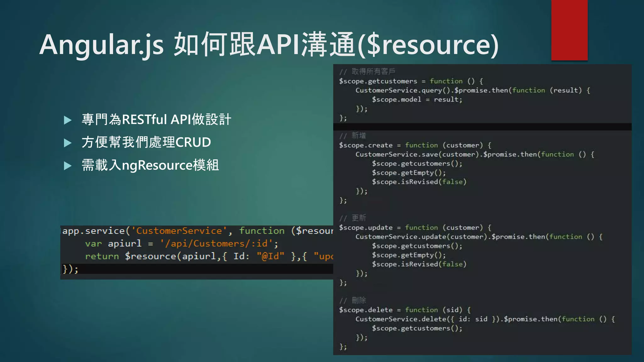Viewport: 644px width, 362px height.
Task: Click the bullet text '需載入ngResource模組'
Action: click(x=150, y=165)
